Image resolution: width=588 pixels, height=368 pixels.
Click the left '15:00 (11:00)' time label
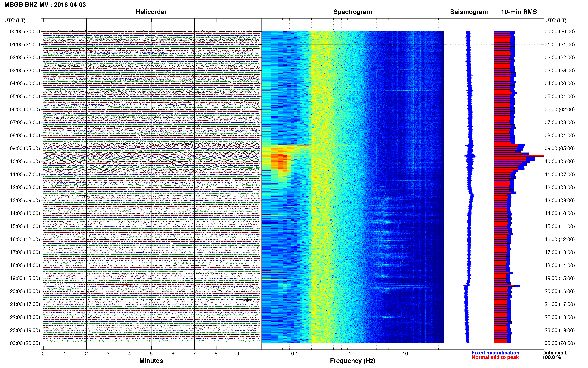[x=25, y=226]
